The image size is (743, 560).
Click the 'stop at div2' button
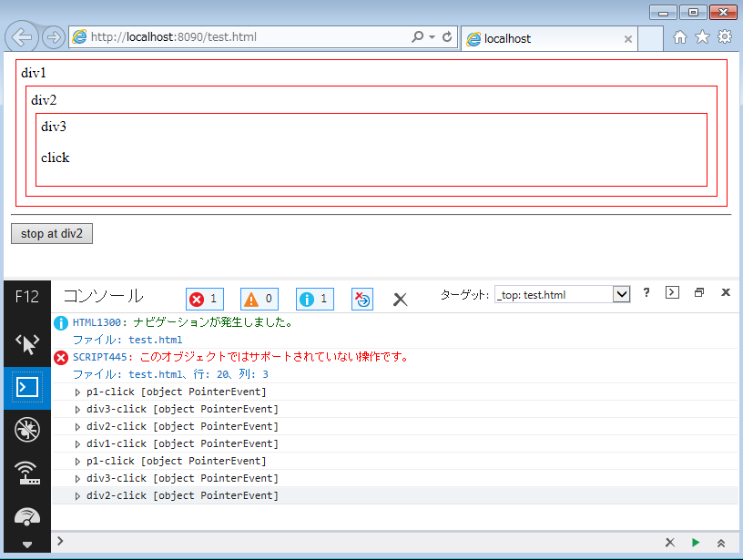pos(52,234)
